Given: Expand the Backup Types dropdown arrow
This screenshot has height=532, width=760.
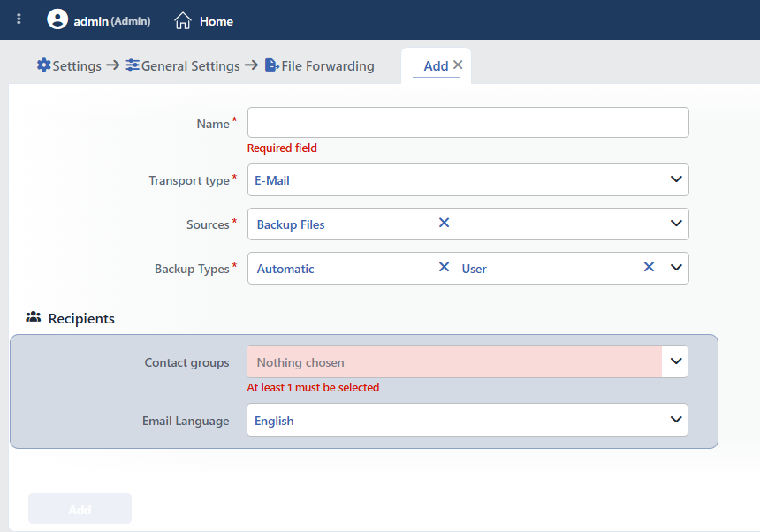Looking at the screenshot, I should point(676,268).
